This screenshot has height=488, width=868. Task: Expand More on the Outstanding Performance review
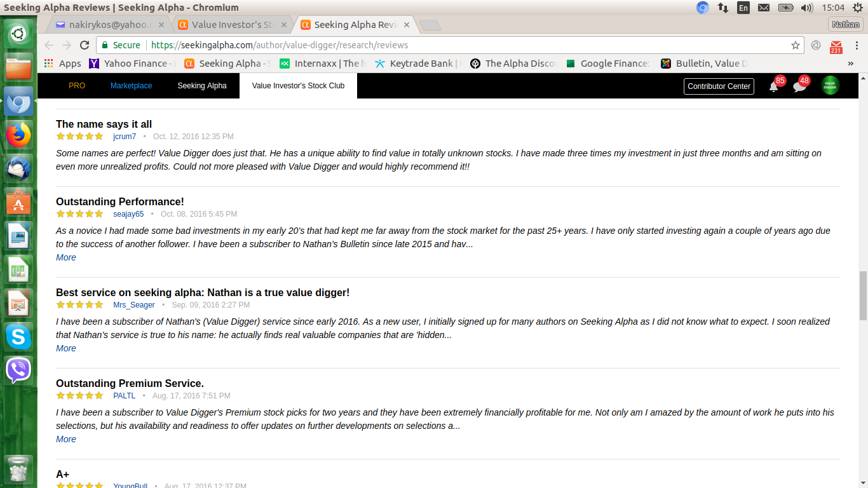pyautogui.click(x=66, y=257)
